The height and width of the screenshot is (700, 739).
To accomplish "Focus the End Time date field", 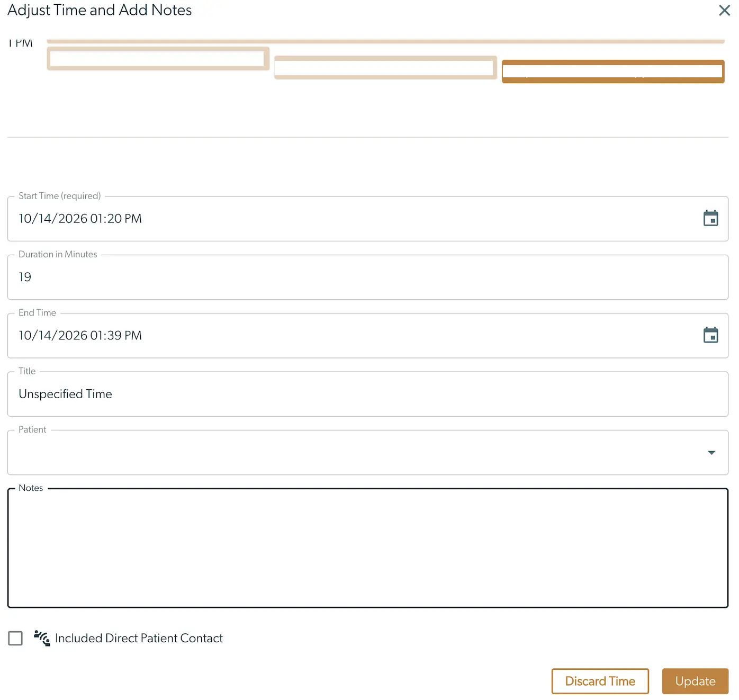I will pos(368,335).
